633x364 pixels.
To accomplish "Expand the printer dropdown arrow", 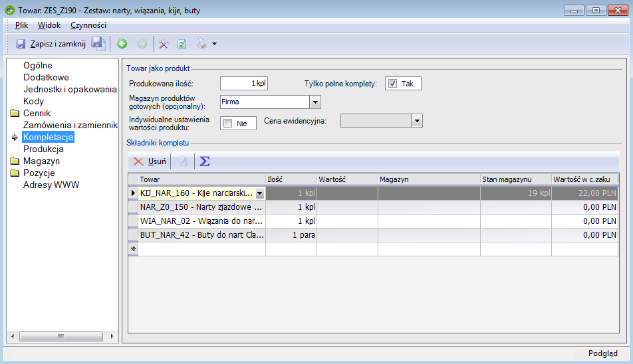I will tap(214, 44).
